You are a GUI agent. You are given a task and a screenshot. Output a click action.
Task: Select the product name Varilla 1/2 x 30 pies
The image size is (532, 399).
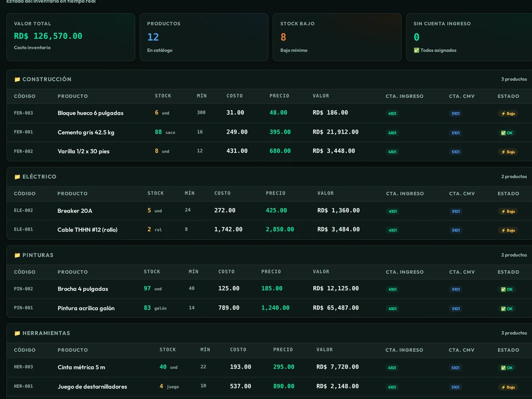tap(84, 151)
